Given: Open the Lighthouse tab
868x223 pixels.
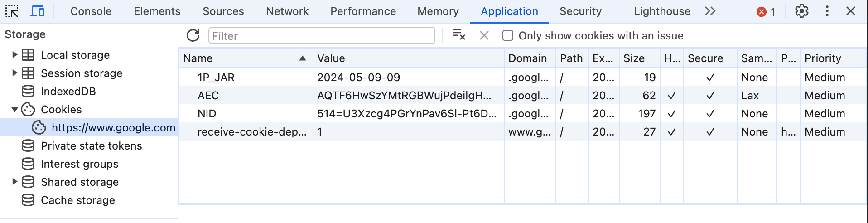Looking at the screenshot, I should 662,11.
